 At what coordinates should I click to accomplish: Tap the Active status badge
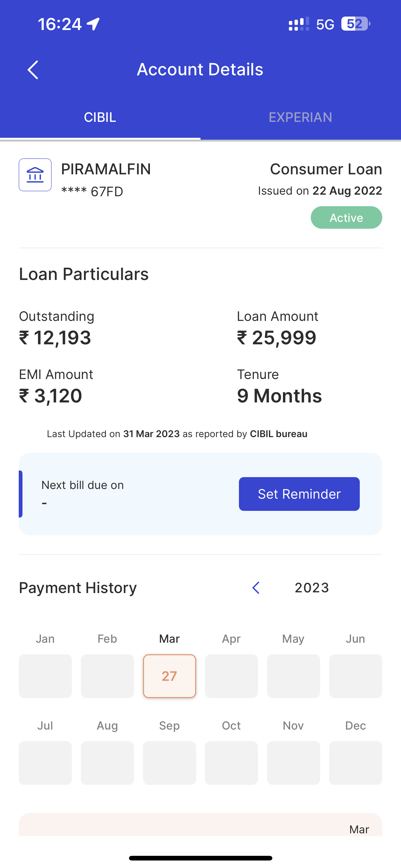[346, 218]
